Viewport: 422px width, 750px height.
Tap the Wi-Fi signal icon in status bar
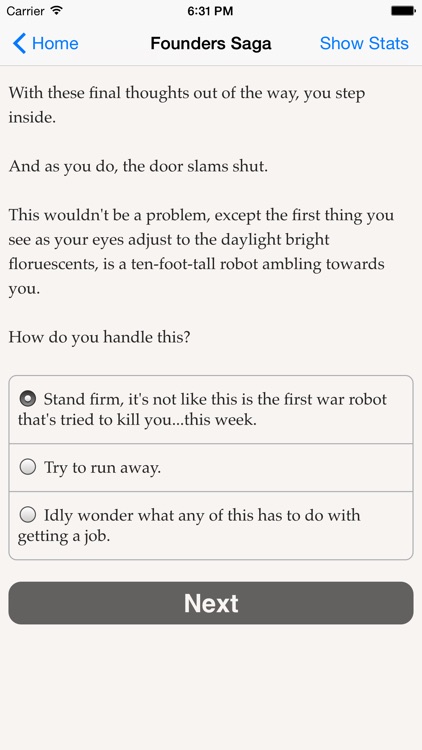pos(57,11)
